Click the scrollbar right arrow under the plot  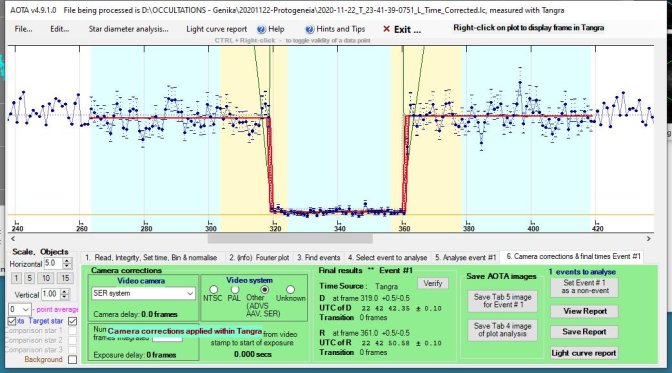[648, 238]
